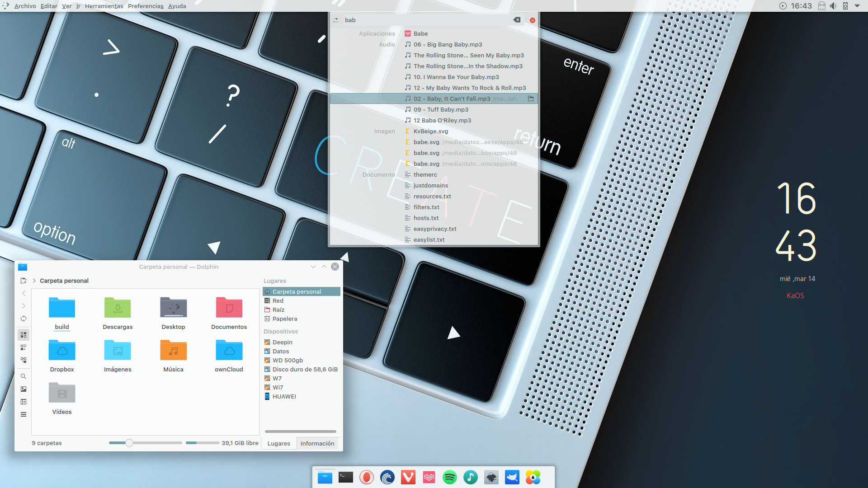Launch the terminal from the dock
This screenshot has height=488, width=868.
click(x=345, y=477)
